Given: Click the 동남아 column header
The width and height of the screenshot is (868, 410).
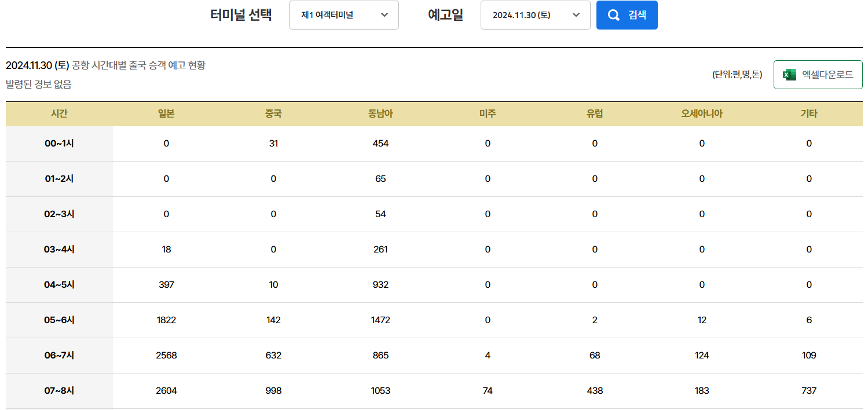Looking at the screenshot, I should coord(380,114).
